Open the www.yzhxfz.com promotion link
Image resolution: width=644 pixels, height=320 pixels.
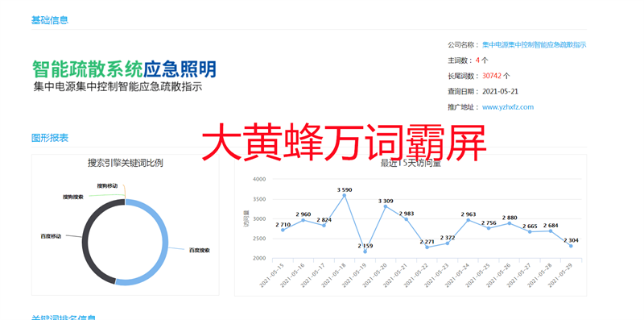pos(508,107)
